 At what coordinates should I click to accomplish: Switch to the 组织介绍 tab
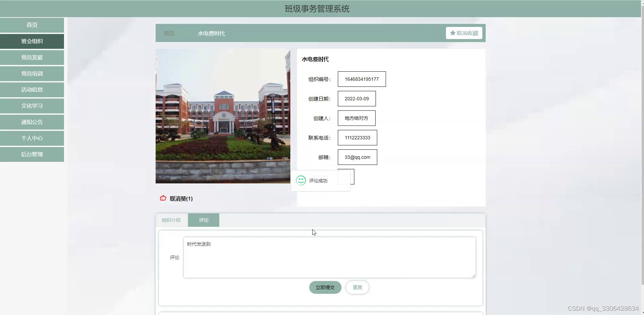pos(171,220)
